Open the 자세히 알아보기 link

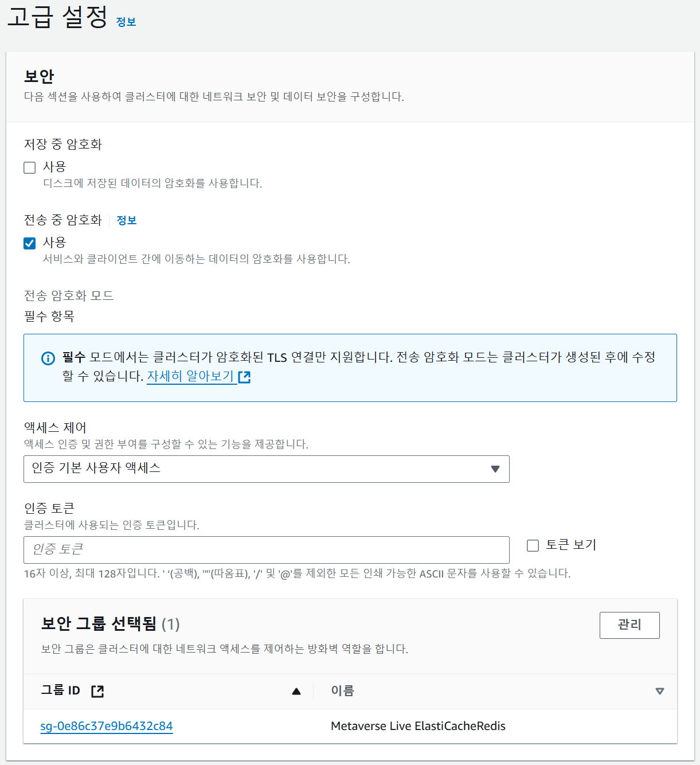click(190, 376)
